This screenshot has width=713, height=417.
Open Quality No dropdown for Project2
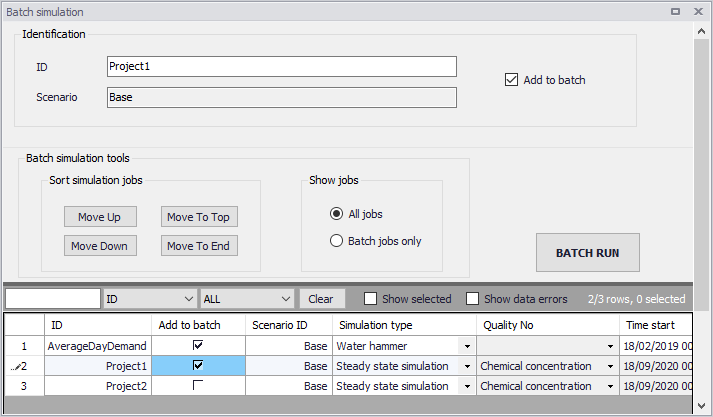coord(610,387)
